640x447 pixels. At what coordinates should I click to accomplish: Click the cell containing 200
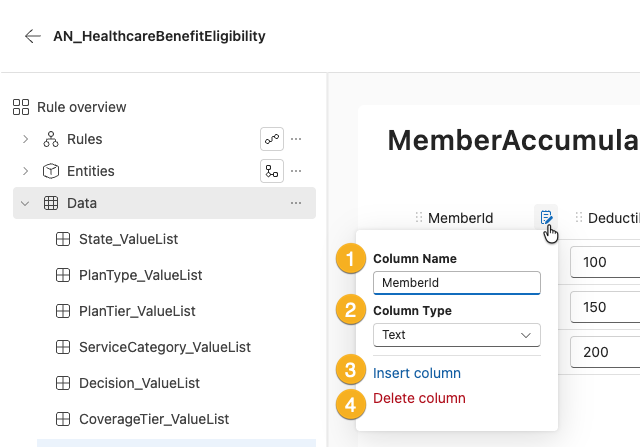pos(605,352)
